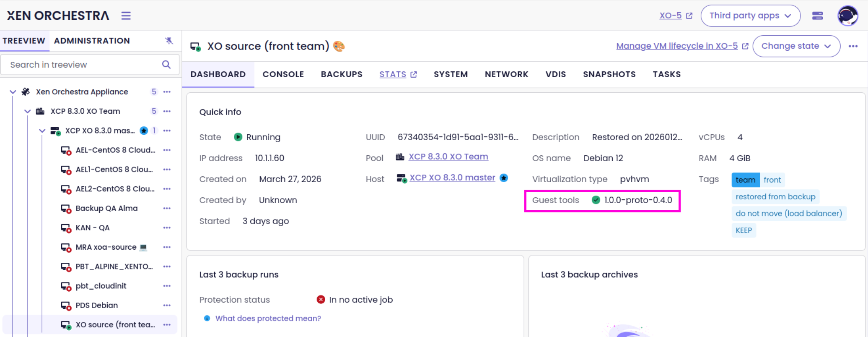This screenshot has width=868, height=337.
Task: Open options for Backup QA Alma VM
Action: click(167, 208)
